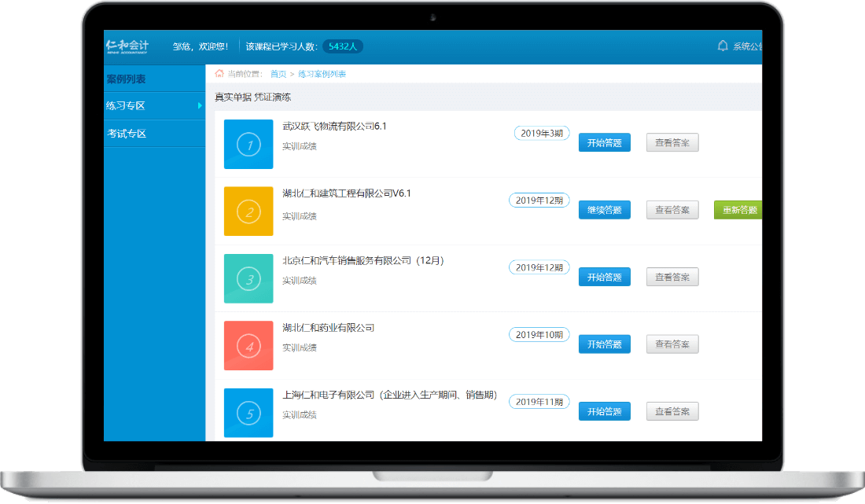Open the notification bell icon
Image resolution: width=865 pixels, height=504 pixels.
click(x=723, y=46)
